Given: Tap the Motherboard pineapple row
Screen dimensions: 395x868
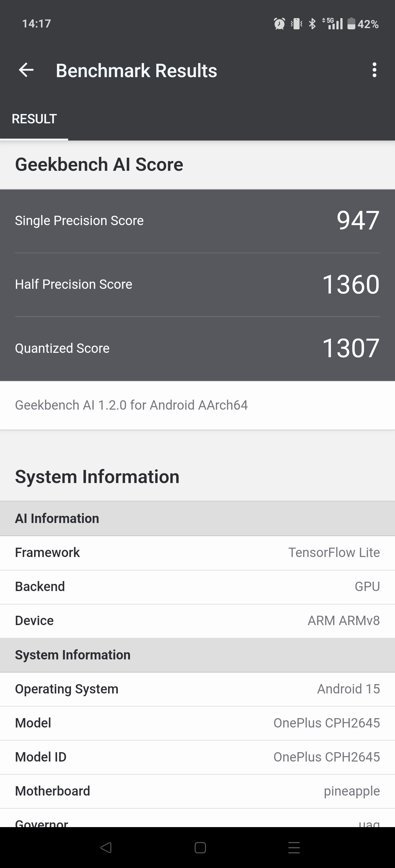Looking at the screenshot, I should 197,791.
